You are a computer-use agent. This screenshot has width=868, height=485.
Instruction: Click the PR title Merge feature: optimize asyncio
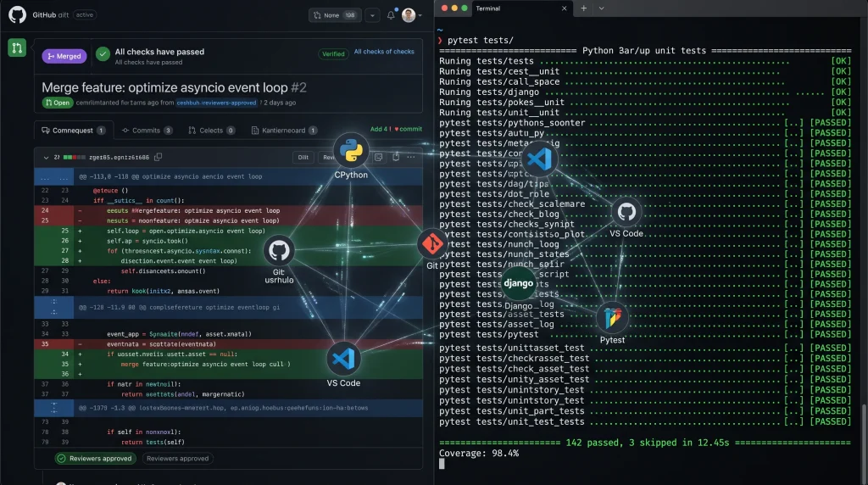point(174,87)
